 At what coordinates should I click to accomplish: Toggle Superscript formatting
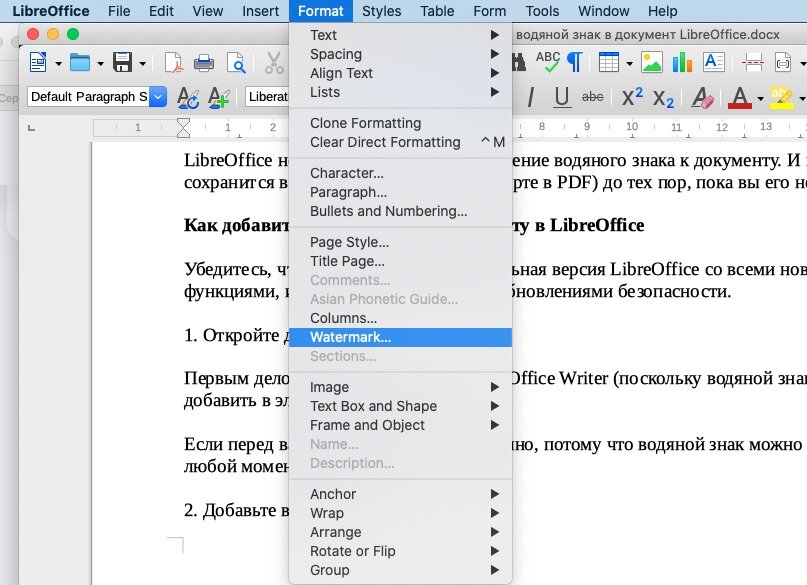[632, 97]
